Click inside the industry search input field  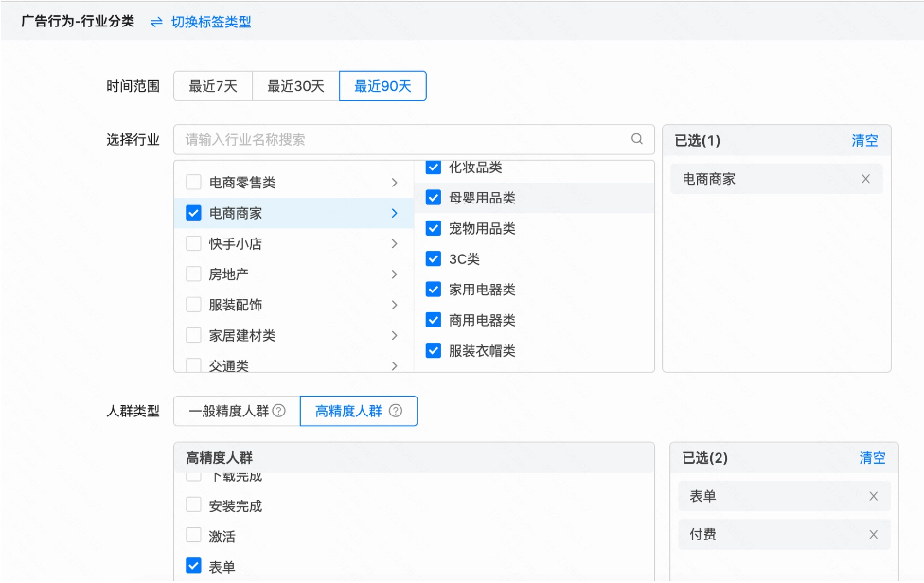(379, 138)
